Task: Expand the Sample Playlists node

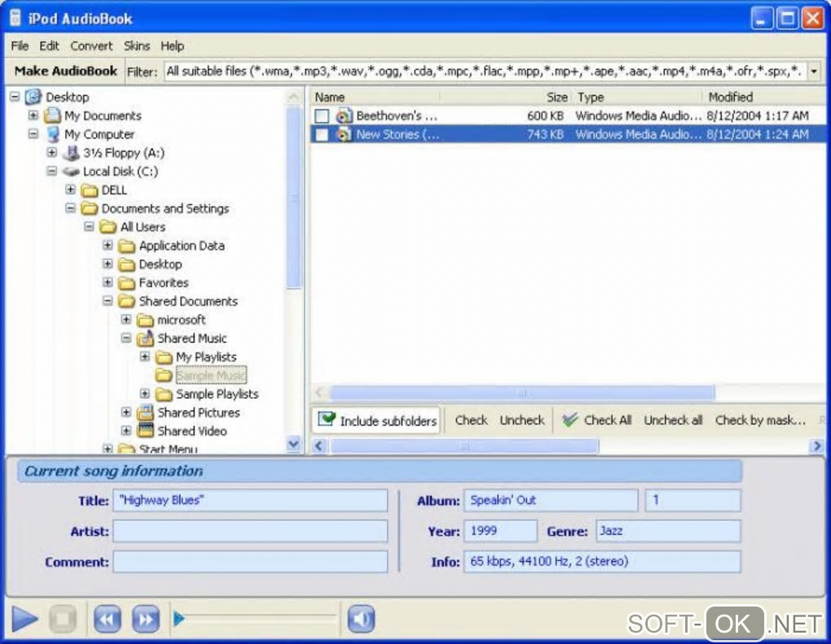Action: pos(145,393)
